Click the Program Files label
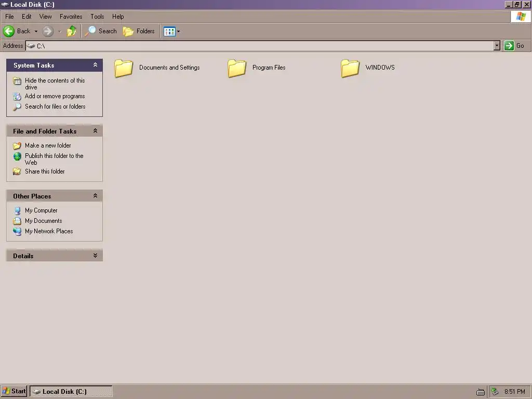Image resolution: width=532 pixels, height=399 pixels. [x=269, y=68]
